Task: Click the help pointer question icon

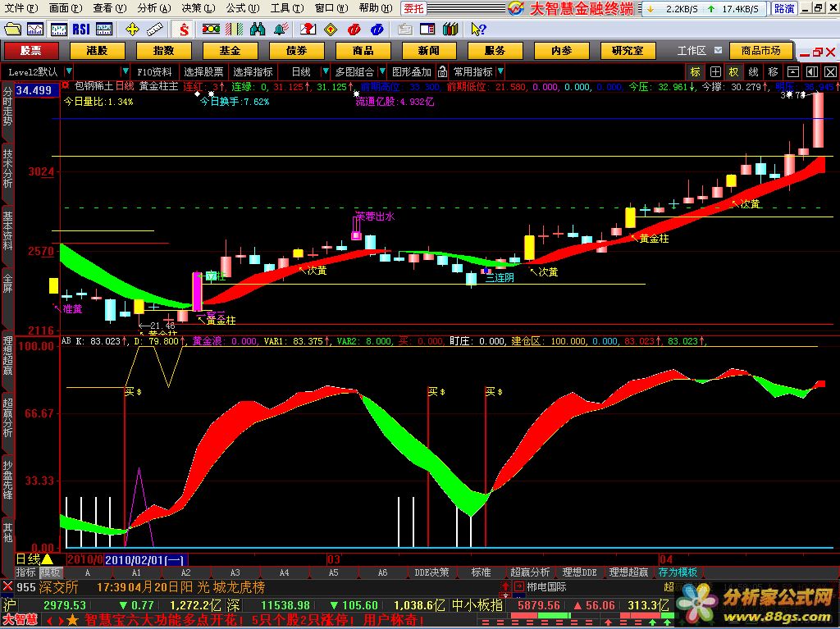Action: tap(477, 29)
